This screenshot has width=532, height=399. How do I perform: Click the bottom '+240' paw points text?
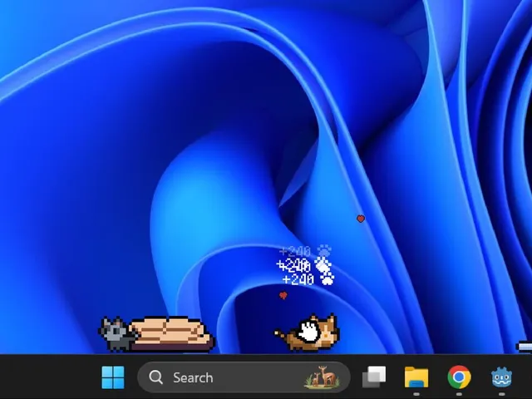pos(308,279)
